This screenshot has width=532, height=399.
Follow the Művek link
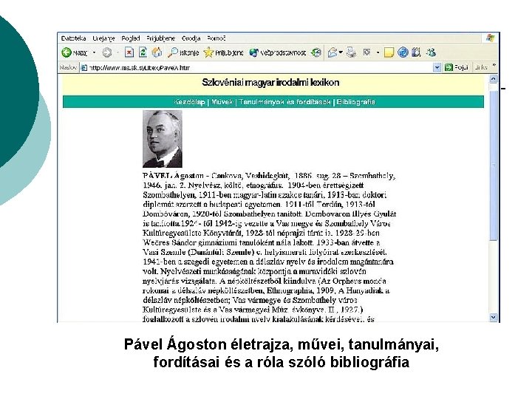222,102
